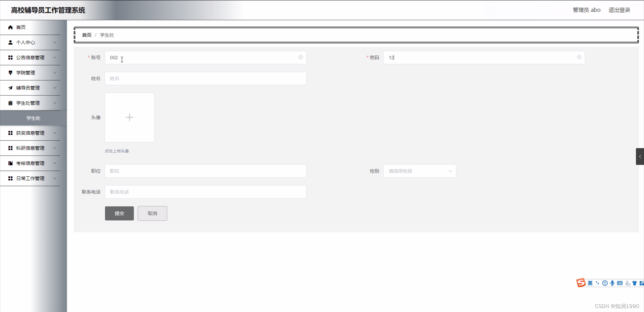
Task: Click the 联系电话 input field
Action: [x=206, y=192]
